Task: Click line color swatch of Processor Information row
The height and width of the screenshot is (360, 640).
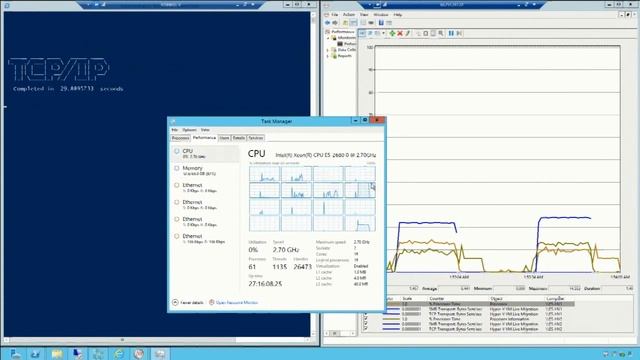Action: (391, 319)
